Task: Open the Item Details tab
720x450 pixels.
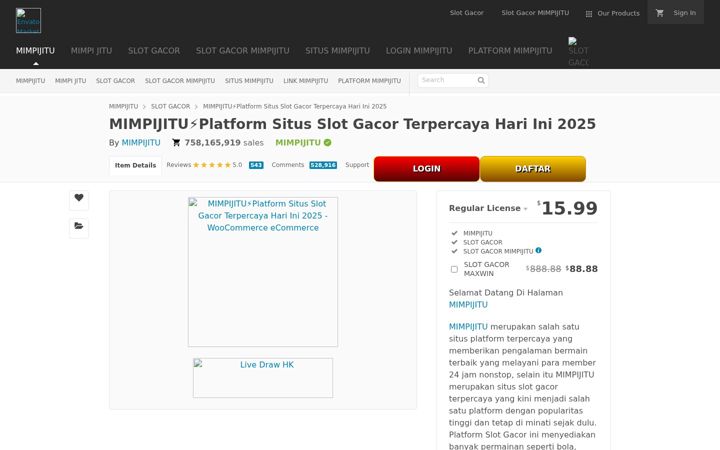Action: [x=135, y=165]
